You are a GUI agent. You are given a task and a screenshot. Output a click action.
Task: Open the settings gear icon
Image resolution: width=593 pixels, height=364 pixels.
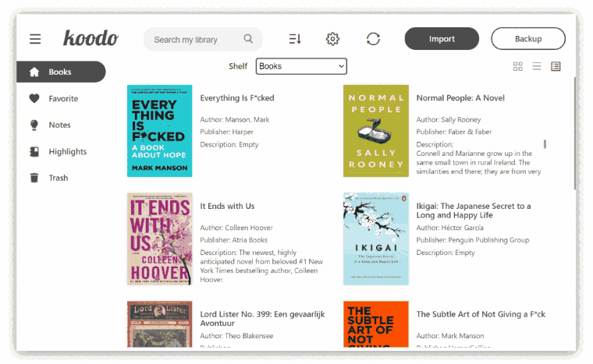pos(333,39)
